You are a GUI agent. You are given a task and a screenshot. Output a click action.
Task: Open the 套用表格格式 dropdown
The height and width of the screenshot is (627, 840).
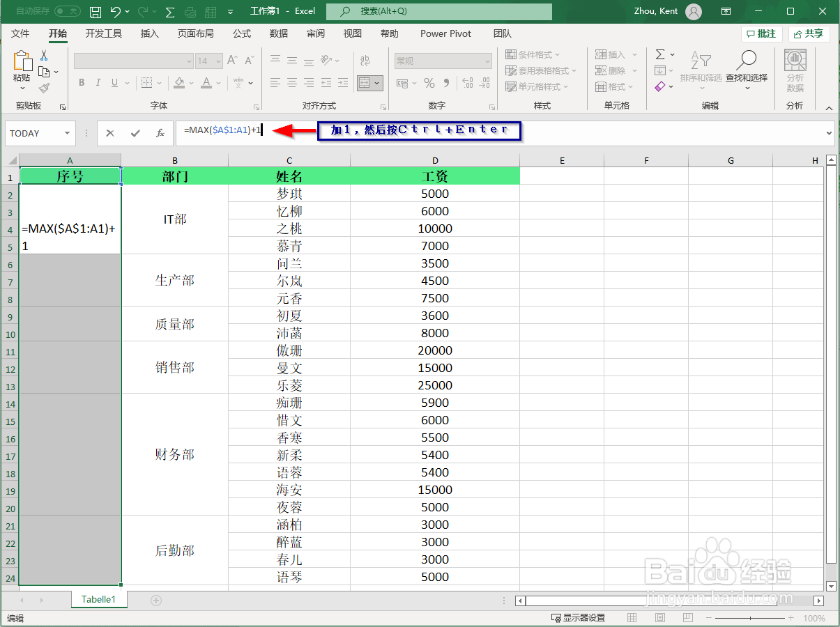(x=541, y=70)
